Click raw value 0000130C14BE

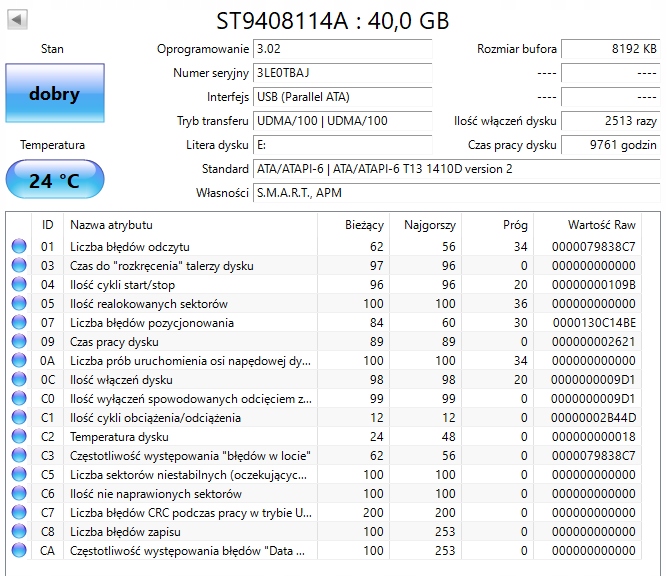[x=594, y=323]
